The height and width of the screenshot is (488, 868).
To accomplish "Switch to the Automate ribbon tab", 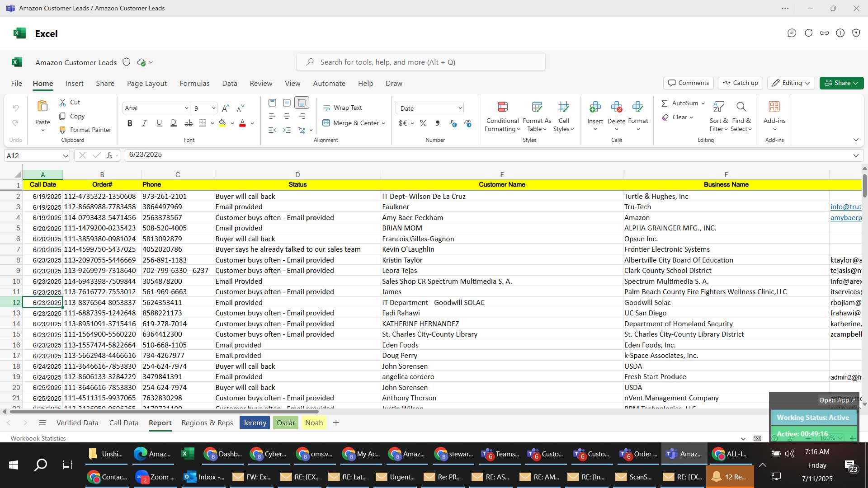I will pyautogui.click(x=329, y=83).
